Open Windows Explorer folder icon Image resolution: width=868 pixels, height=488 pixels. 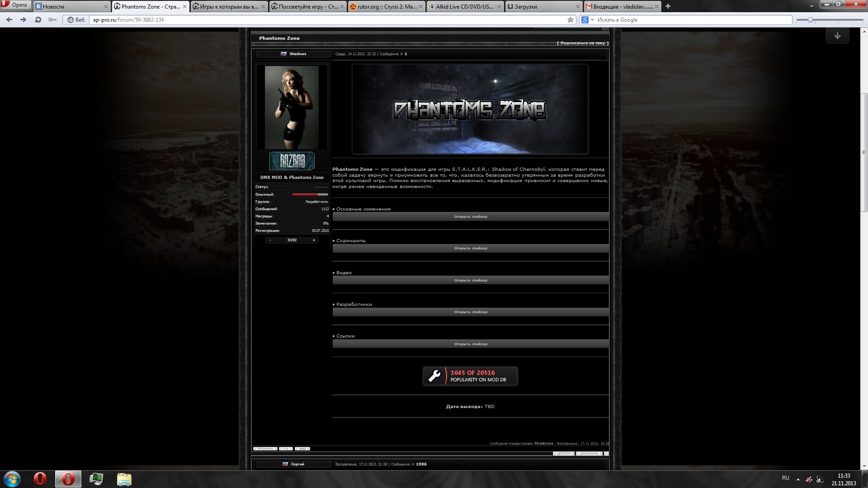pyautogui.click(x=124, y=479)
